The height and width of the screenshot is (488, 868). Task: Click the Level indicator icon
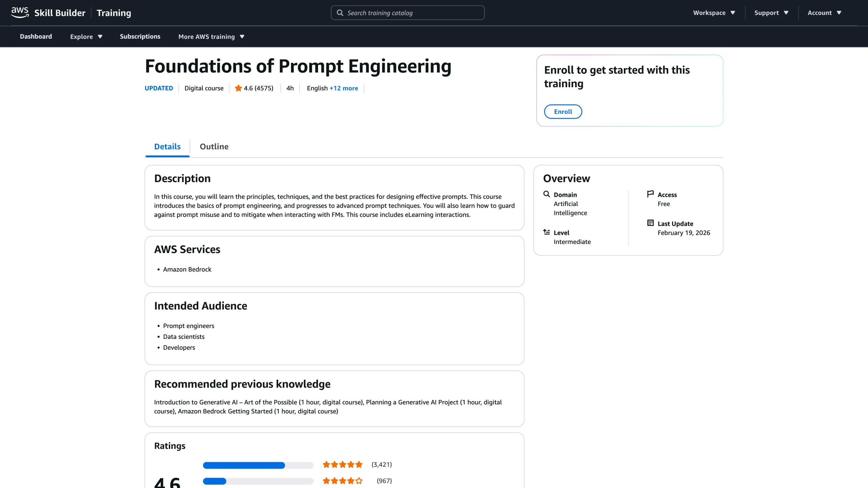coord(547,232)
